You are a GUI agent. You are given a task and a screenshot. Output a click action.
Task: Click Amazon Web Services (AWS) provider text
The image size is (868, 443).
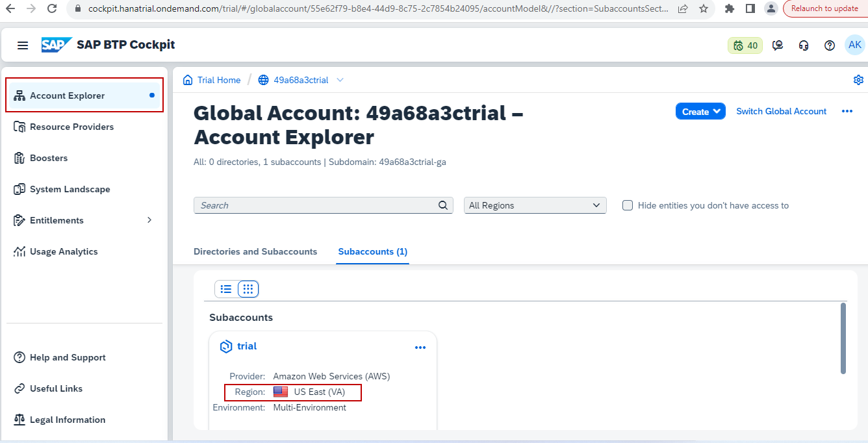point(331,376)
